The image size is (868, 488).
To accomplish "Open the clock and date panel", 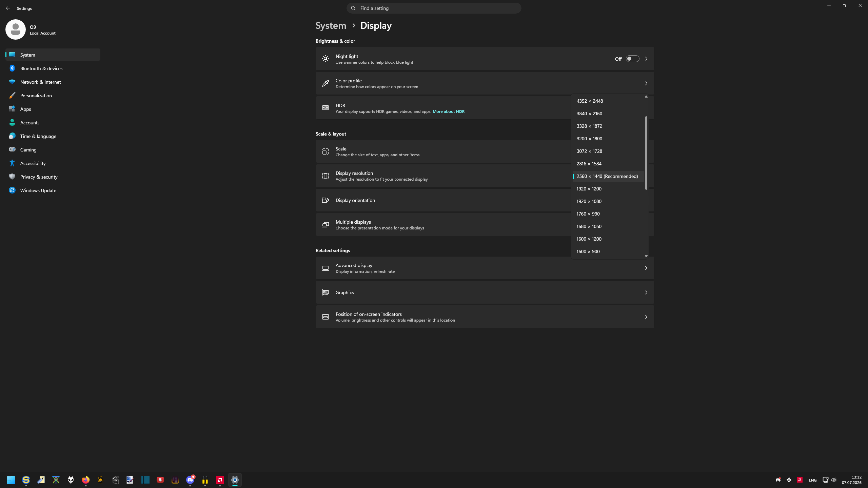I will pos(851,480).
